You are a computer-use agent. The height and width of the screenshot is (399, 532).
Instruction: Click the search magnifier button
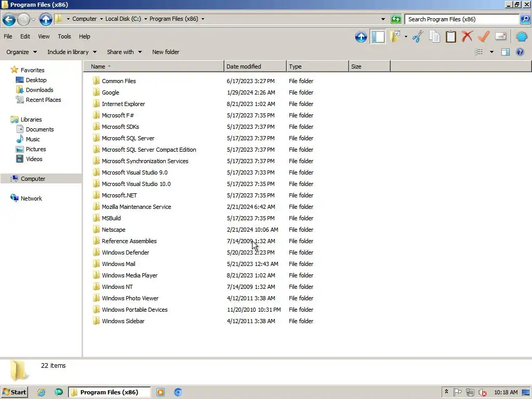525,19
